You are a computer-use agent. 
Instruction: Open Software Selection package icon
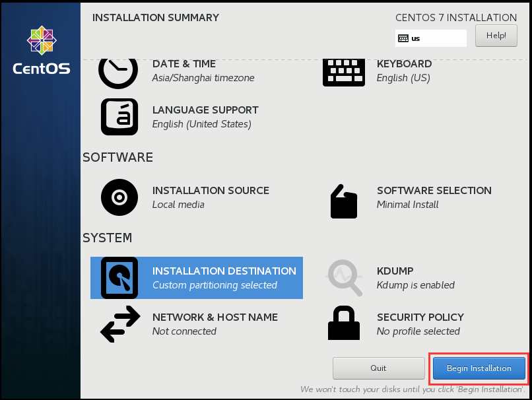tap(344, 201)
